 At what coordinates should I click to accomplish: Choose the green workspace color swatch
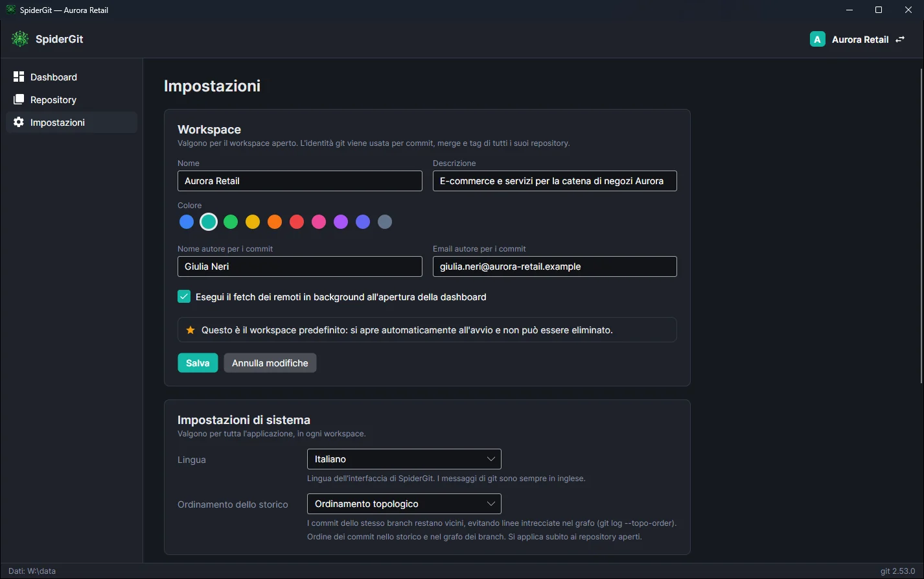231,222
